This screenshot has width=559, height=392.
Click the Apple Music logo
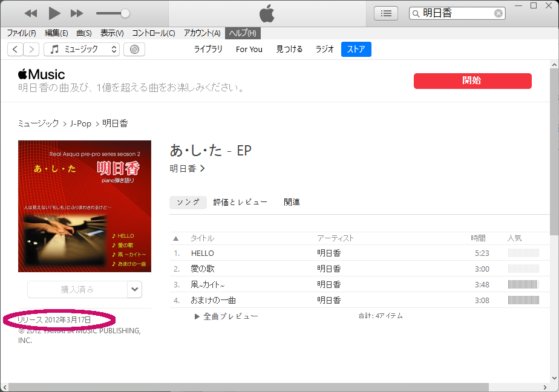point(41,74)
